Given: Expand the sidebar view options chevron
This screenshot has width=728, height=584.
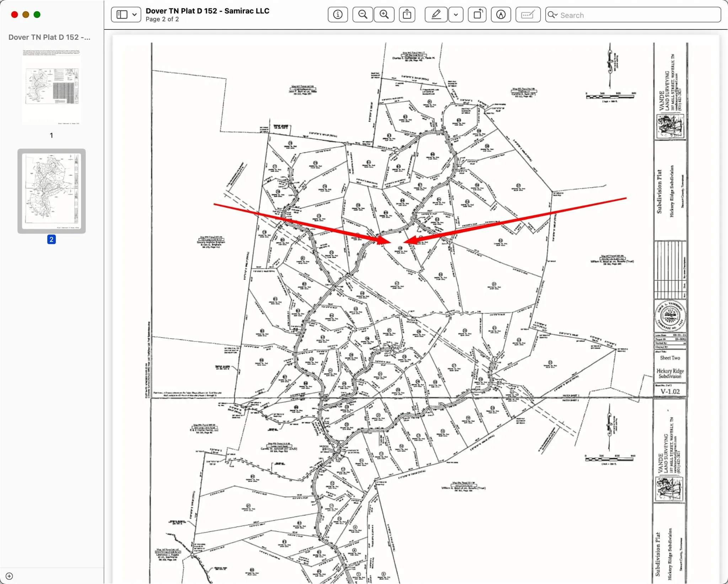Looking at the screenshot, I should point(135,15).
